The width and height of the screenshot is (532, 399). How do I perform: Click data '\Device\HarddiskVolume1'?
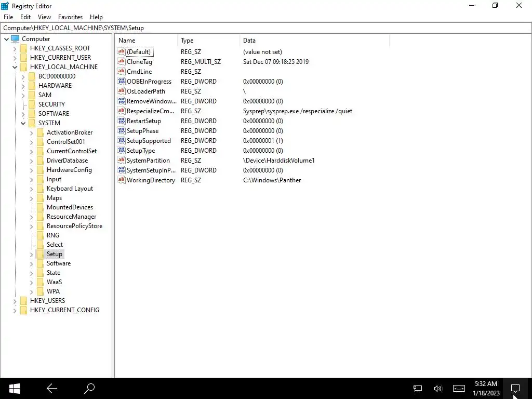[278, 160]
